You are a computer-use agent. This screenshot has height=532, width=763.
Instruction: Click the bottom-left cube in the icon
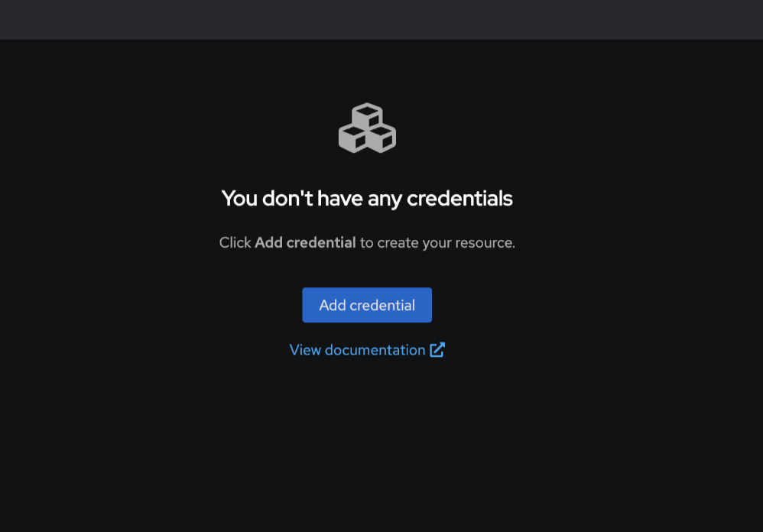click(x=352, y=140)
